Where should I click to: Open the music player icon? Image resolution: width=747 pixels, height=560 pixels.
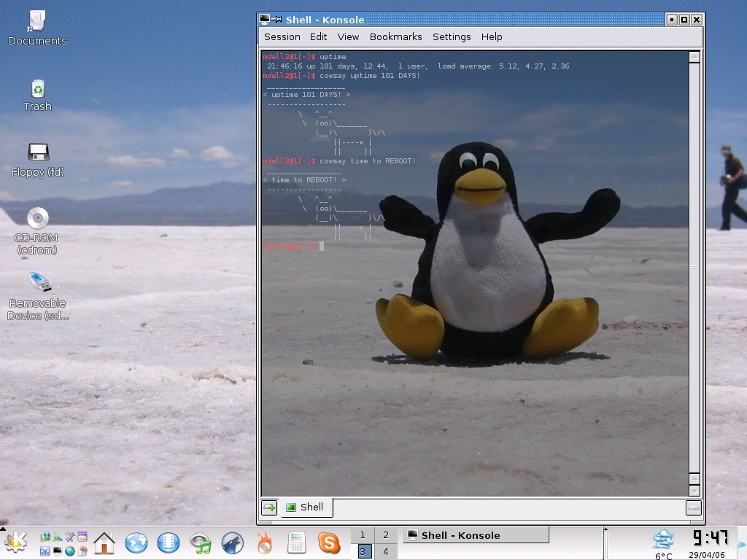click(200, 542)
